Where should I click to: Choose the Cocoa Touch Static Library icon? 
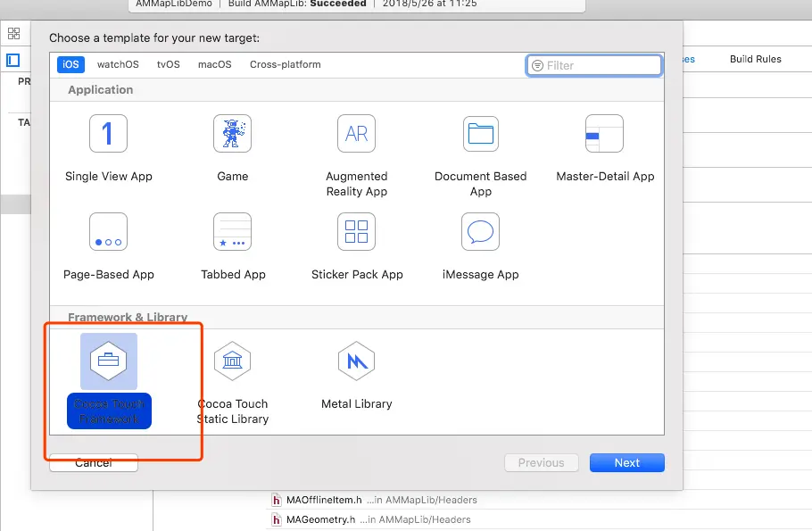pyautogui.click(x=233, y=361)
